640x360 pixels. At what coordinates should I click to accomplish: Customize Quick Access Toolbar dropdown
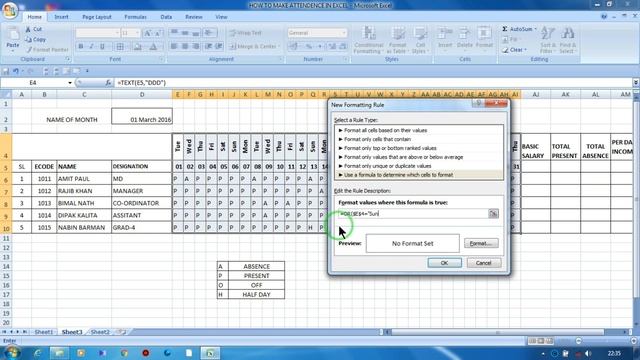[87, 71]
